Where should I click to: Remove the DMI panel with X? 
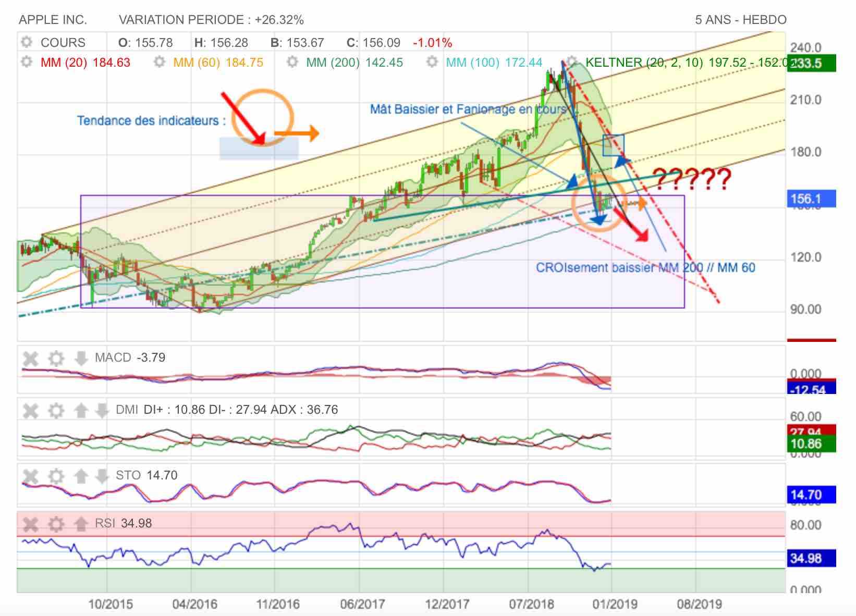[x=31, y=410]
